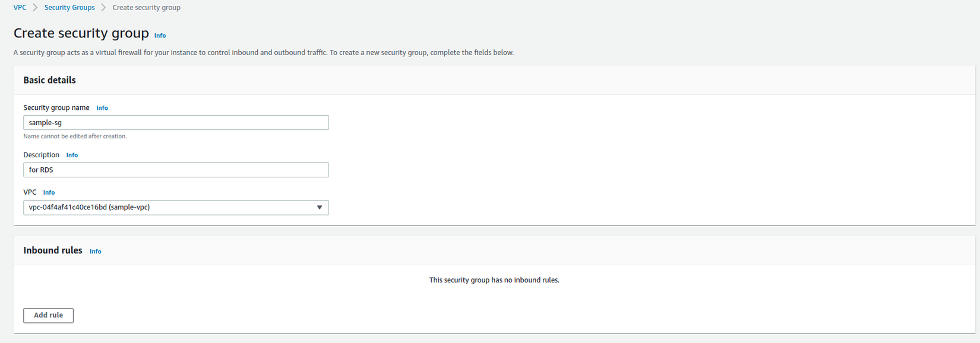This screenshot has height=343, width=980.
Task: Click the 'no inbound rules' message
Action: pyautogui.click(x=494, y=280)
